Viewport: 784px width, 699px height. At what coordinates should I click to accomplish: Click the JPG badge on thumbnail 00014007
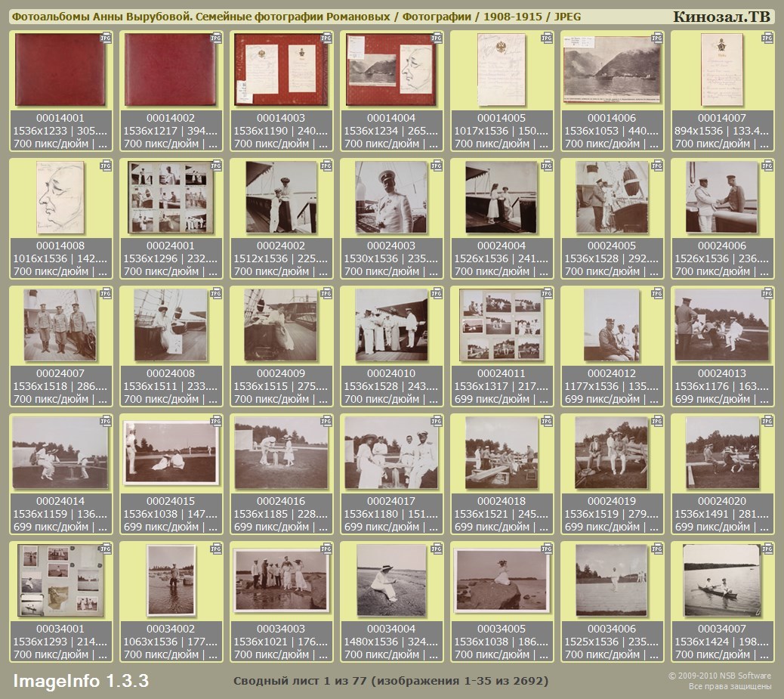tap(767, 38)
